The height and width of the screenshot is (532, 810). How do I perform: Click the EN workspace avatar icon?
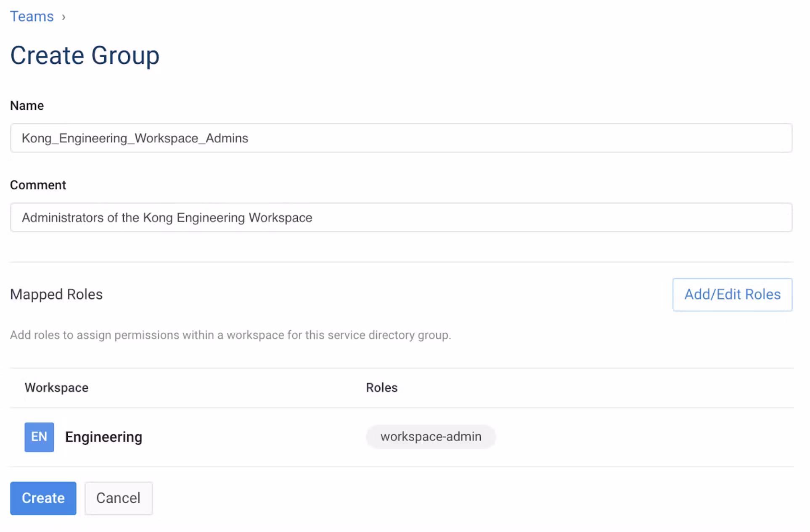pos(39,437)
